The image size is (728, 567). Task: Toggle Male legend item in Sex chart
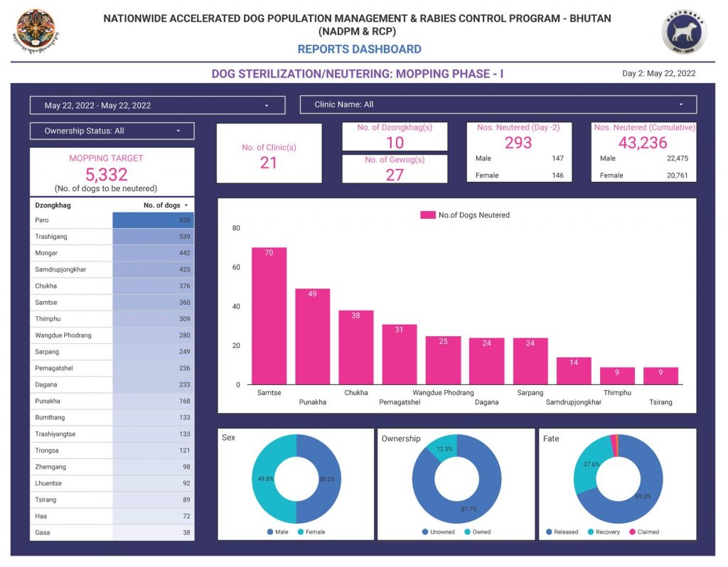[x=271, y=532]
